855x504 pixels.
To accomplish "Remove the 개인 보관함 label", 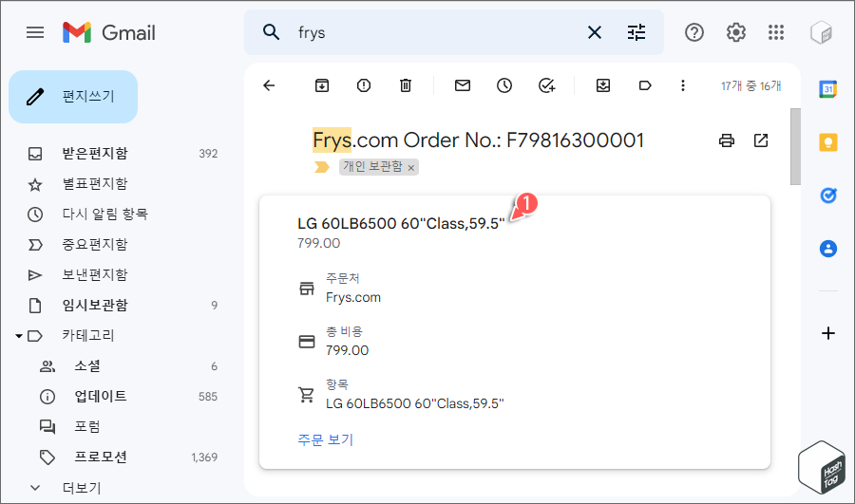I will pos(411,168).
